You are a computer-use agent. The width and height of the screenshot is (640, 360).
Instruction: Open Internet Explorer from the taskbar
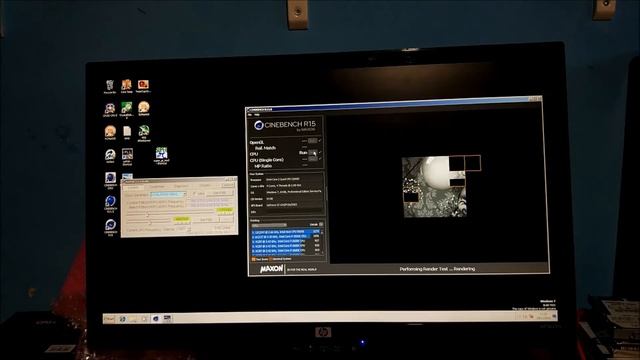[122, 319]
